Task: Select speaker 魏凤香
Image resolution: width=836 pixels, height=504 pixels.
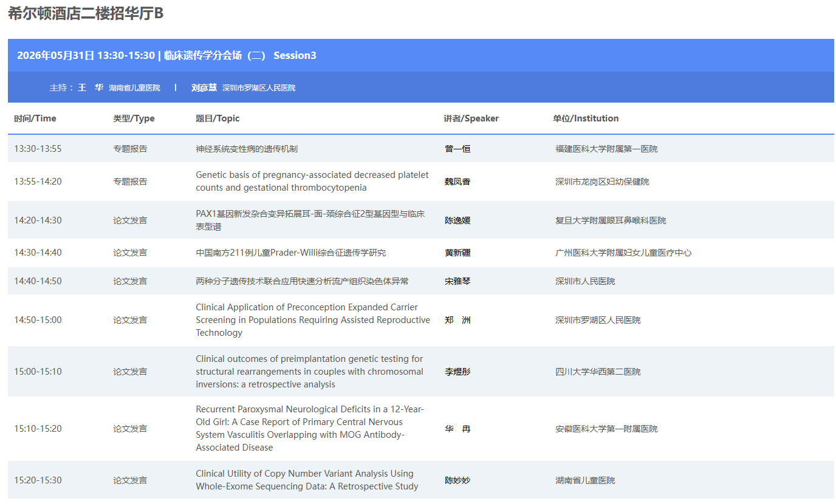Action: click(457, 182)
